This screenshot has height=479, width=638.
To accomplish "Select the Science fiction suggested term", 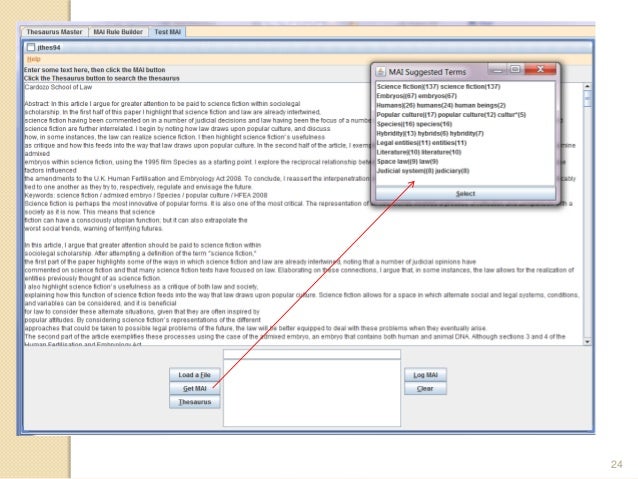I will point(465,87).
